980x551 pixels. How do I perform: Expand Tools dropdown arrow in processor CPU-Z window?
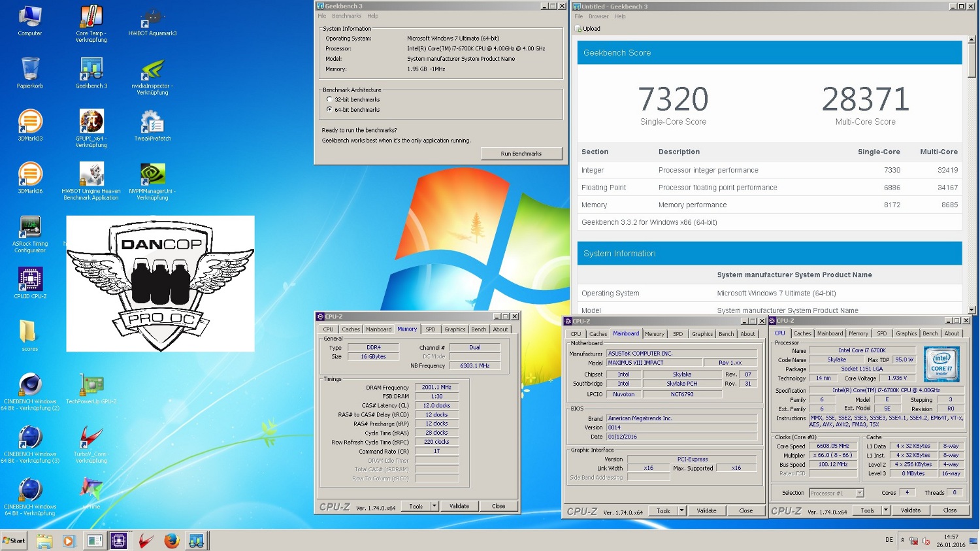click(x=885, y=510)
